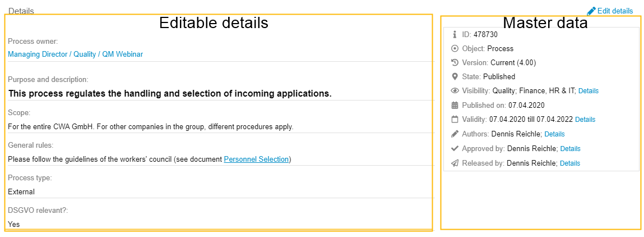Open the Edit details link
This screenshot has height=237, width=644.
click(615, 11)
